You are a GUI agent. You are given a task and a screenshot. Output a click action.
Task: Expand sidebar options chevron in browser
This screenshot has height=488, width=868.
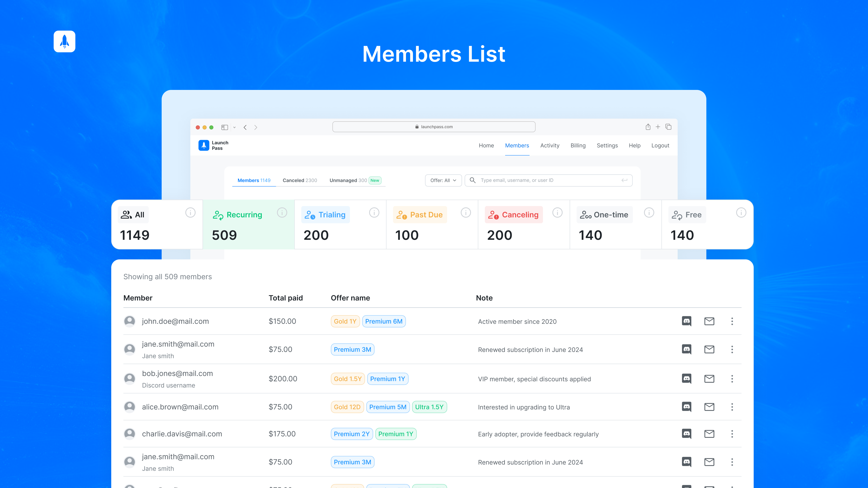235,127
